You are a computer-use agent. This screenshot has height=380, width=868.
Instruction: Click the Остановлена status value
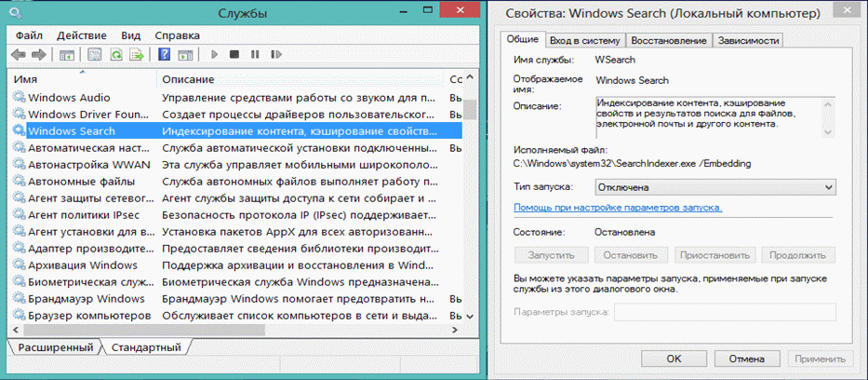pos(625,233)
